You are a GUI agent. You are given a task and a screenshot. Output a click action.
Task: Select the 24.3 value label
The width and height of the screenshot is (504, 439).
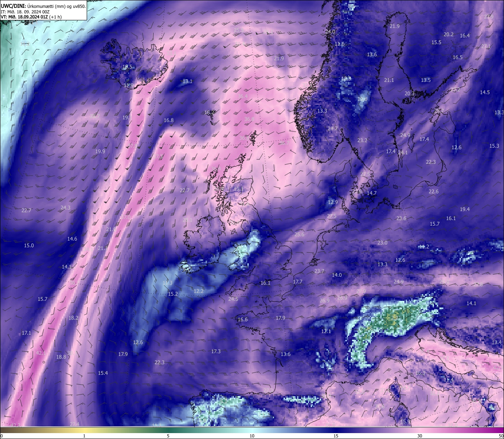coord(65,208)
